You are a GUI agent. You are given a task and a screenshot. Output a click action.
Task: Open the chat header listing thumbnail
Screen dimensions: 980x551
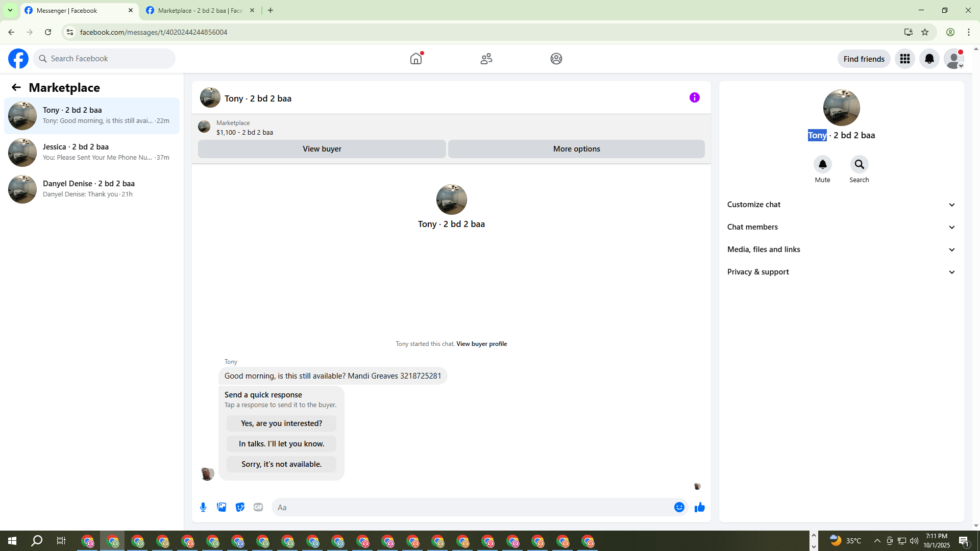[210, 97]
